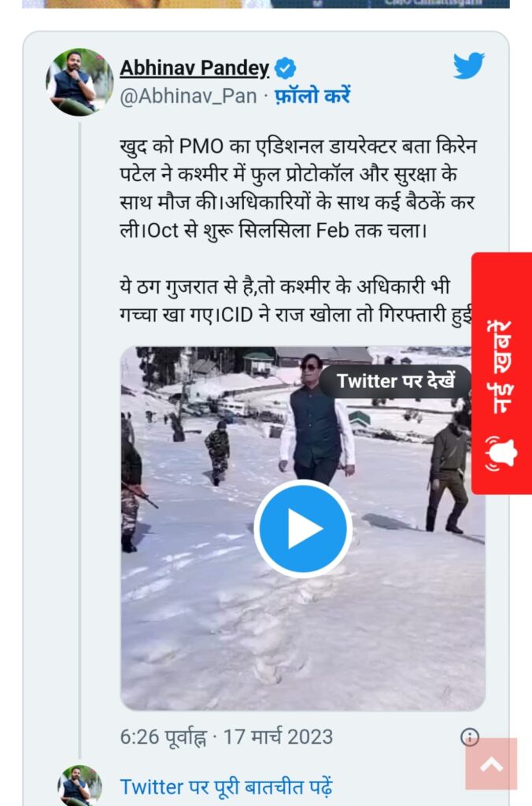Tap the partially visible image at top
The height and width of the screenshot is (806, 532).
[x=266, y=4]
